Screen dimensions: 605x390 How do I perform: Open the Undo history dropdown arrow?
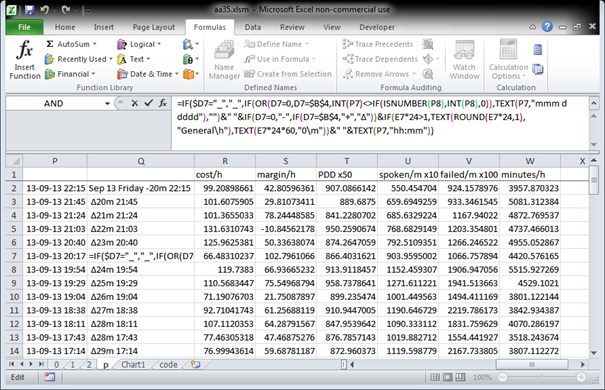[x=55, y=10]
